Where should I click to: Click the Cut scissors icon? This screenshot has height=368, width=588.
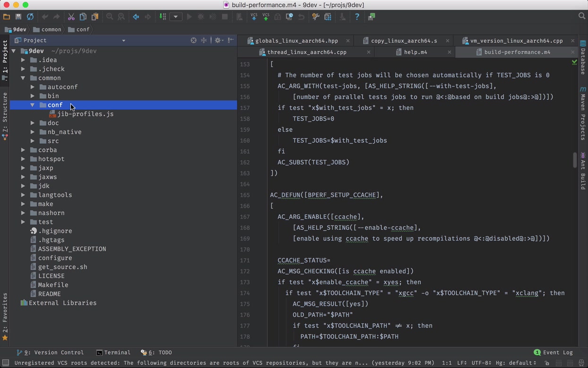coord(71,17)
